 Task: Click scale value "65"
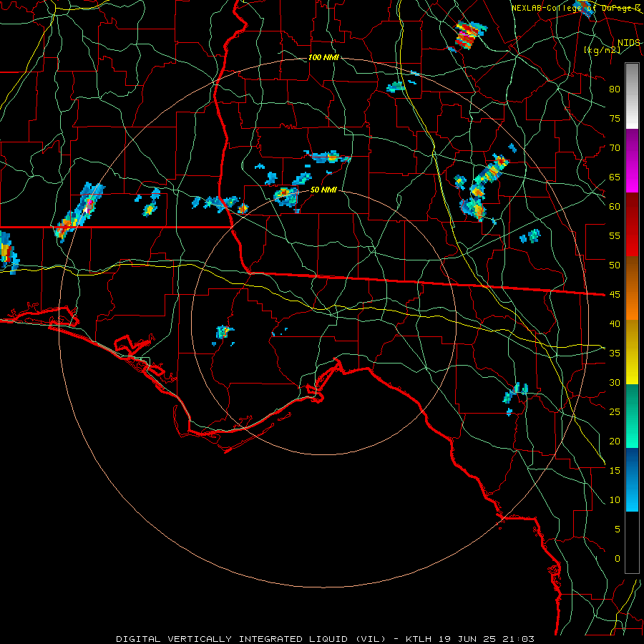coord(615,177)
